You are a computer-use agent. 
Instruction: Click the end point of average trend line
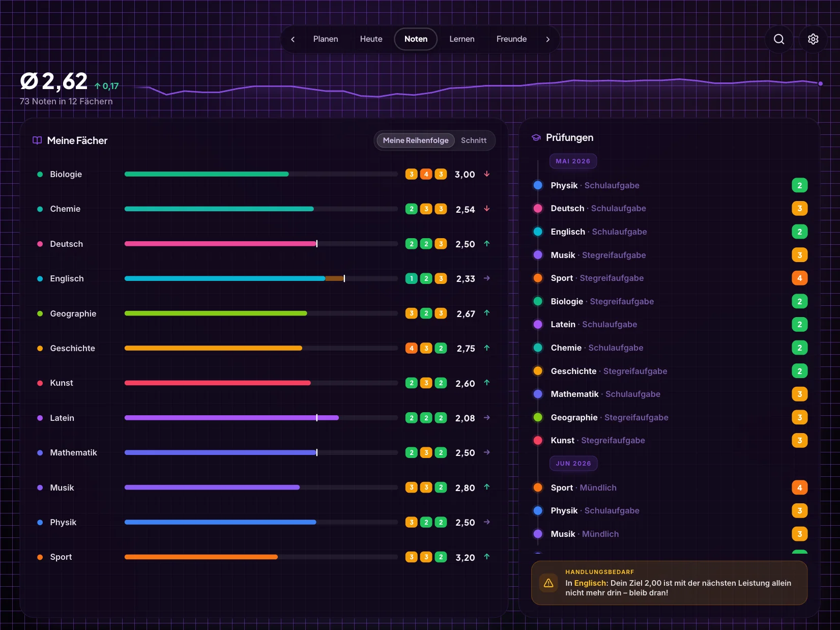pos(820,83)
